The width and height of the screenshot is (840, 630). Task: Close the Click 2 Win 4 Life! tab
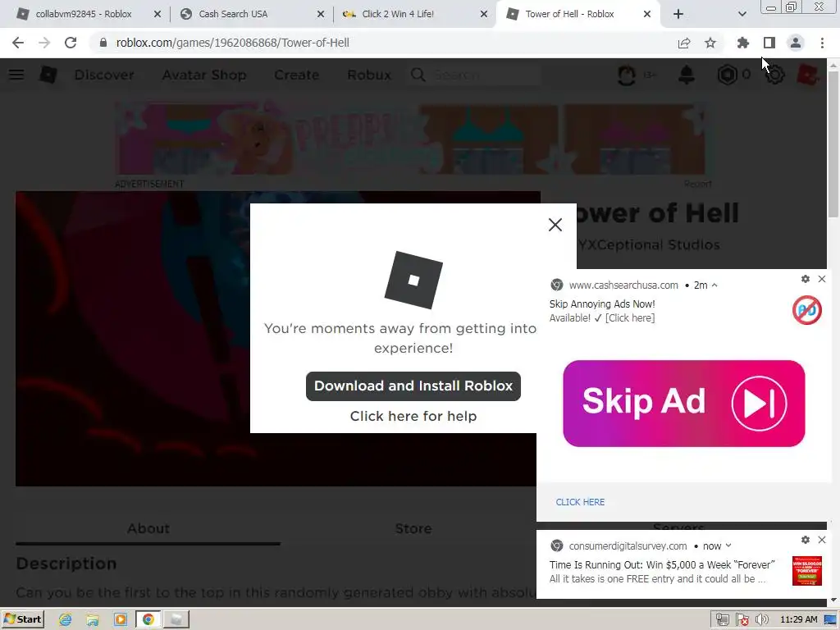[x=484, y=14]
